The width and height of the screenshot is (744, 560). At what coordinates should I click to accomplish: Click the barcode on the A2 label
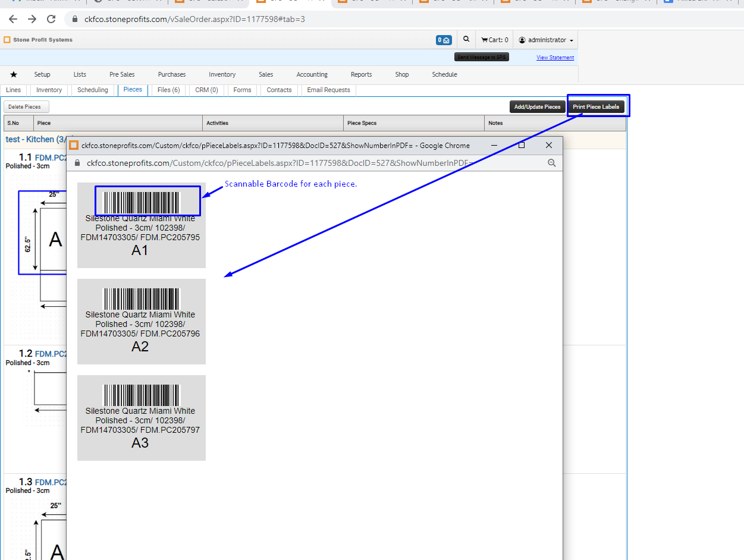140,299
